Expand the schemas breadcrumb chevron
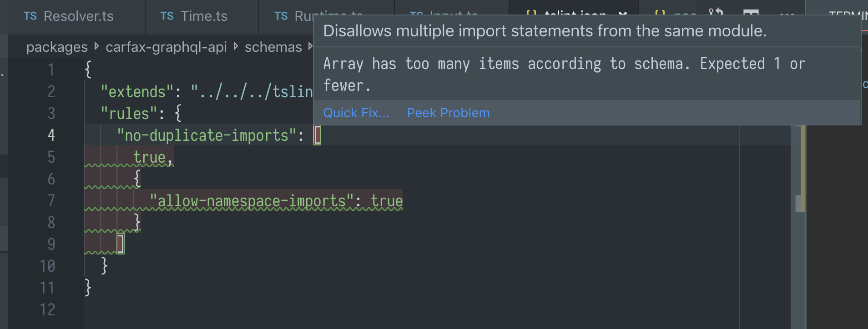This screenshot has width=868, height=329. coord(311,46)
